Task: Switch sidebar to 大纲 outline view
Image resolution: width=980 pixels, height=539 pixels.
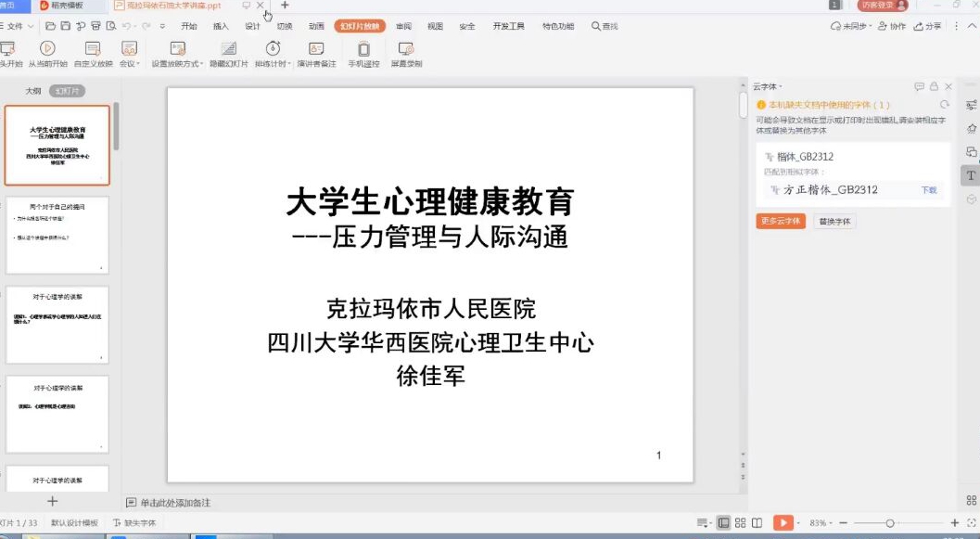Action: [x=32, y=91]
